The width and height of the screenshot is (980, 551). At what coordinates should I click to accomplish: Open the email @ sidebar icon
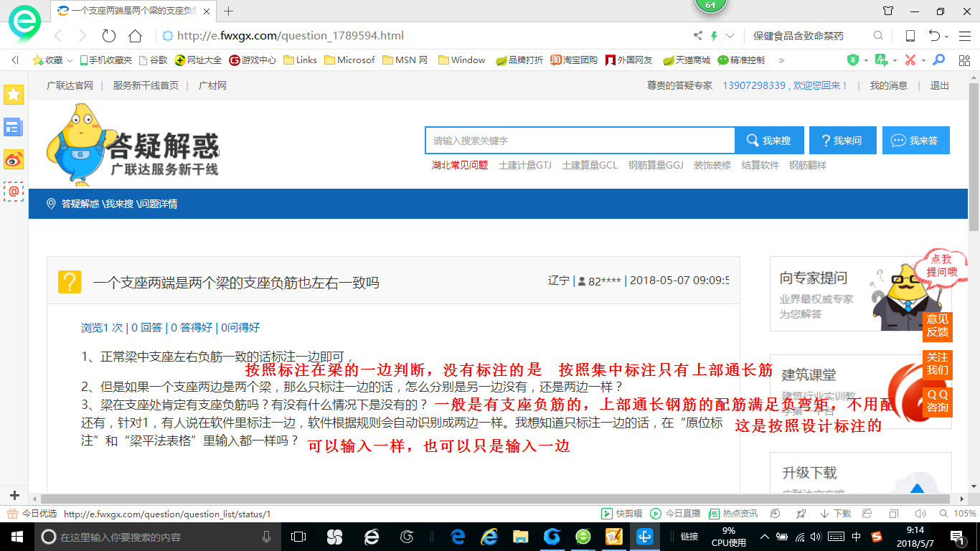[14, 192]
